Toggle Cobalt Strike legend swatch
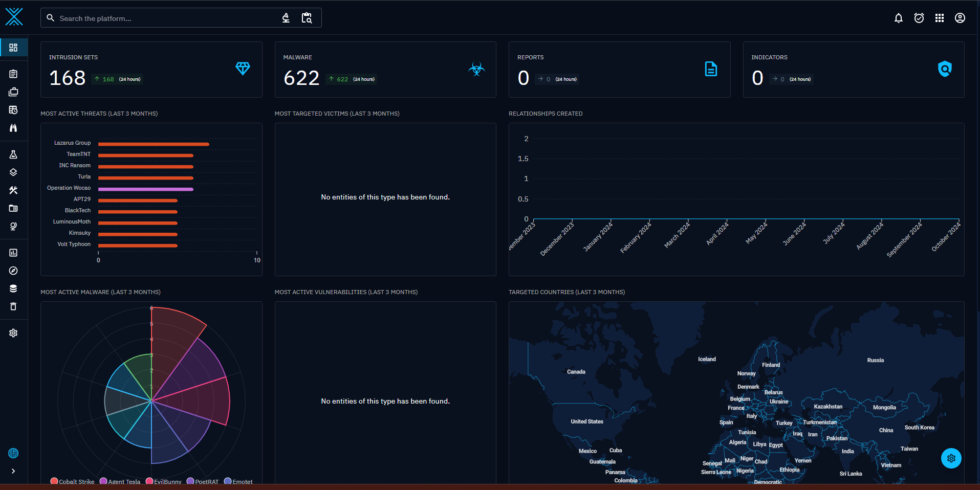This screenshot has height=490, width=980. coord(54,481)
